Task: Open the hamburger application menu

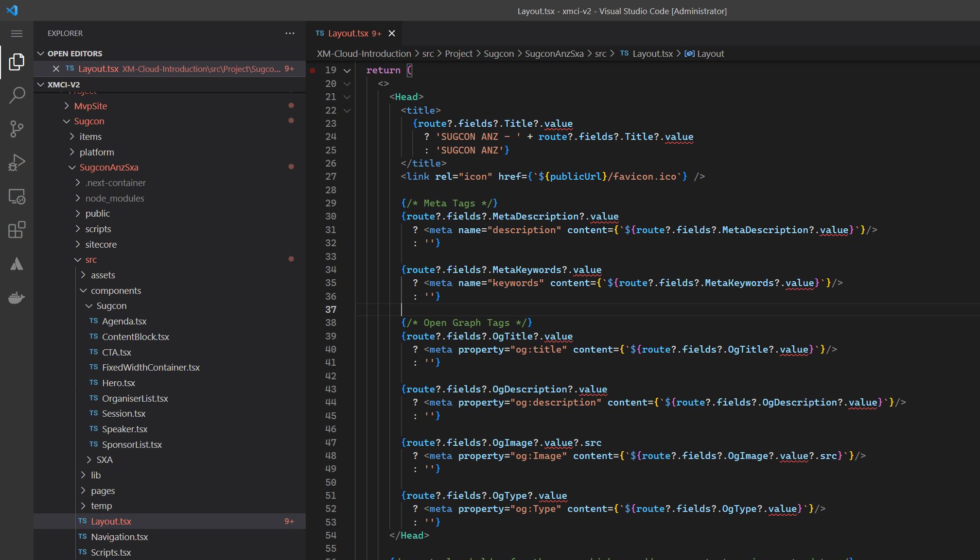Action: (17, 34)
